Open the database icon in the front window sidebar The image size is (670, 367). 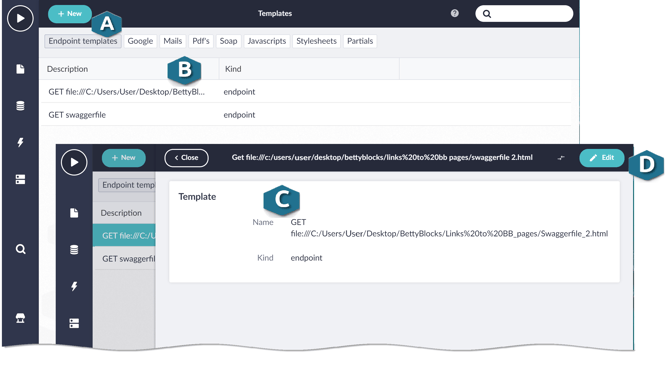[x=74, y=250]
